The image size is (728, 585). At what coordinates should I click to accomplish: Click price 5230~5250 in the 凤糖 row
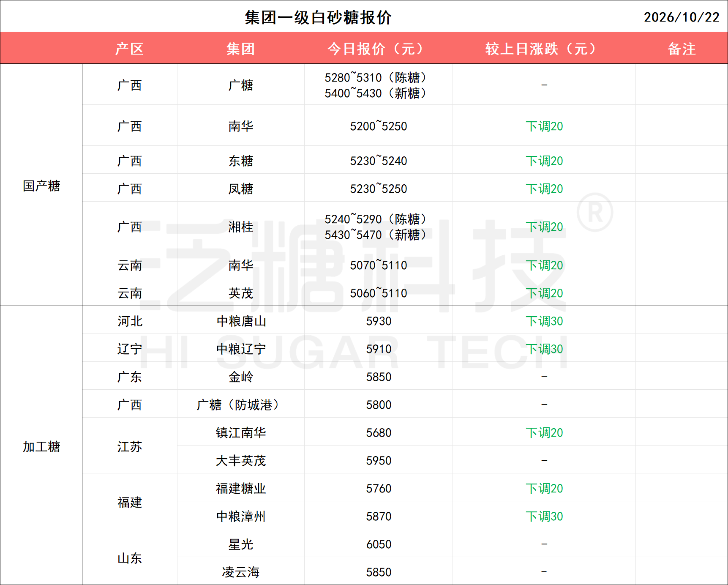coord(378,189)
